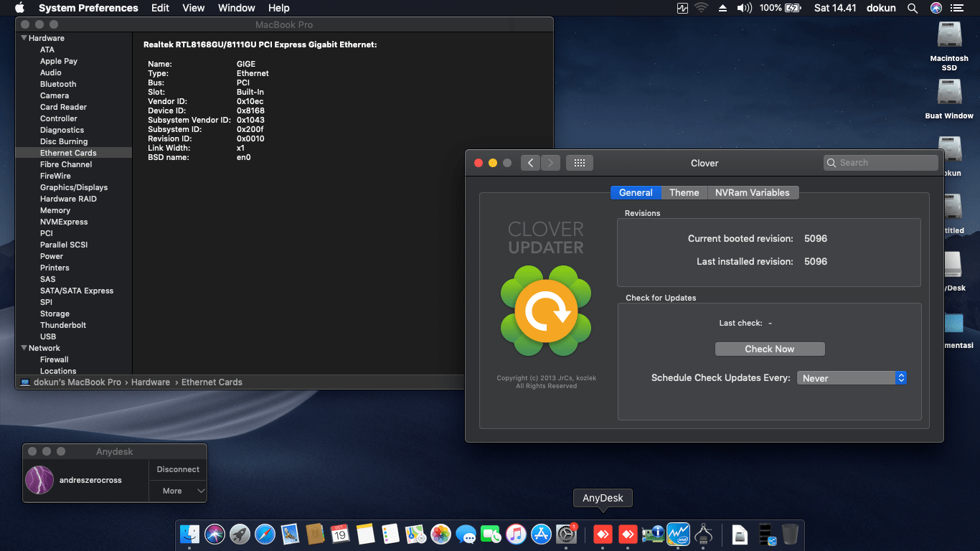This screenshot has height=551, width=980.
Task: Select Bluetooth in the hardware list
Action: (x=58, y=84)
